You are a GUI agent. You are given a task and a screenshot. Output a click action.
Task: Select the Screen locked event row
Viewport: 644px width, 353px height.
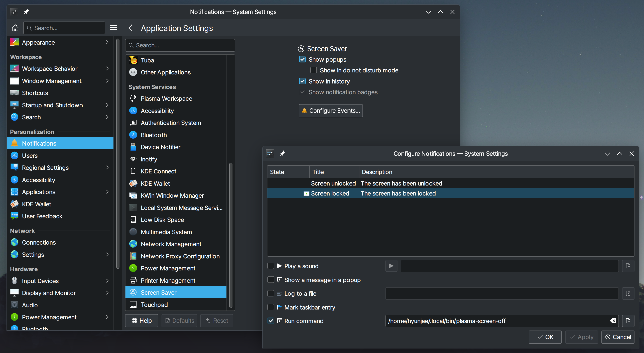coord(451,193)
